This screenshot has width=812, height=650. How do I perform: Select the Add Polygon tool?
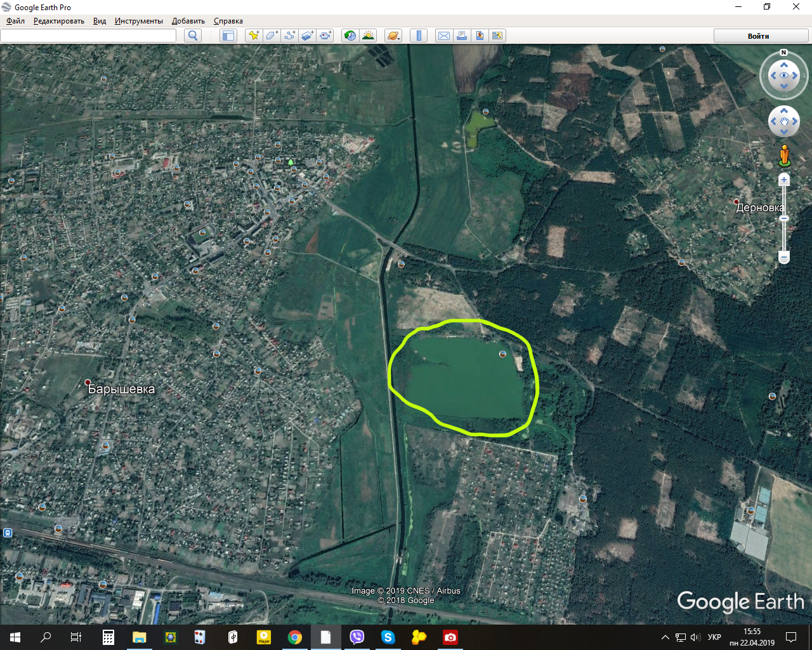(x=272, y=36)
